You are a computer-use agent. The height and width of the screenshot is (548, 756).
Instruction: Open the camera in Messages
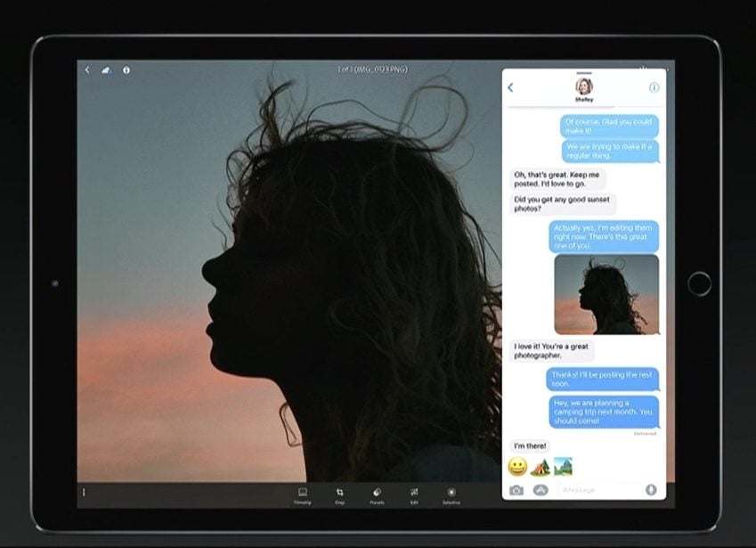pyautogui.click(x=516, y=490)
